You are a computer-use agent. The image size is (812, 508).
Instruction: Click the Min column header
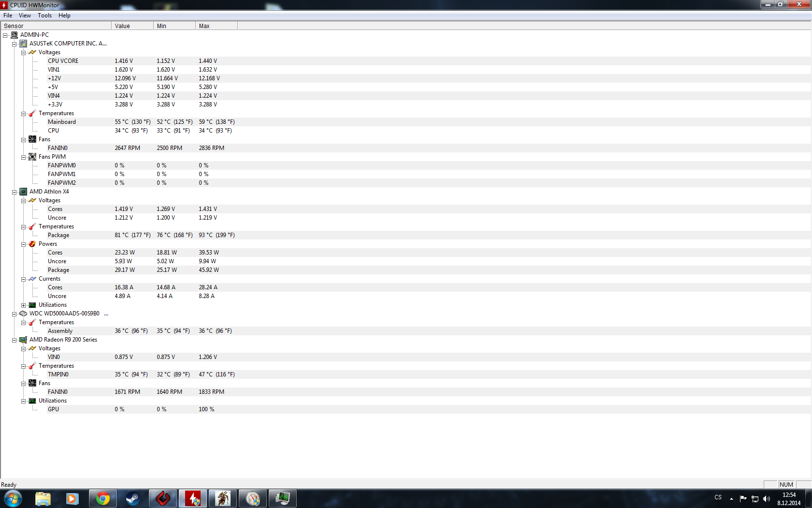174,26
